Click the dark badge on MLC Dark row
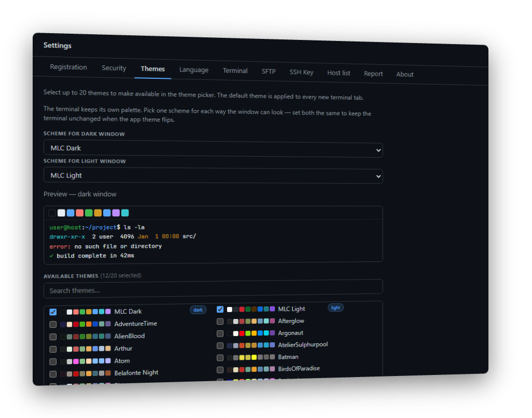This screenshot has height=418, width=532. (198, 310)
